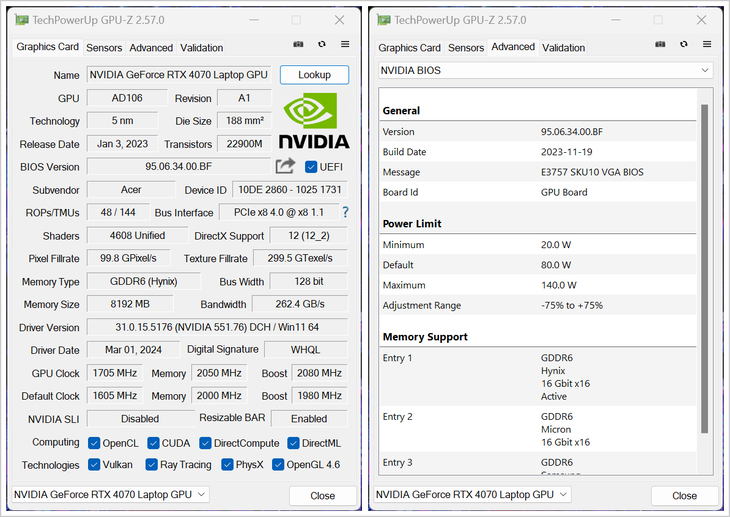Click the screenshot camera icon in right GPU-Z window
This screenshot has height=517, width=730.
(x=660, y=44)
